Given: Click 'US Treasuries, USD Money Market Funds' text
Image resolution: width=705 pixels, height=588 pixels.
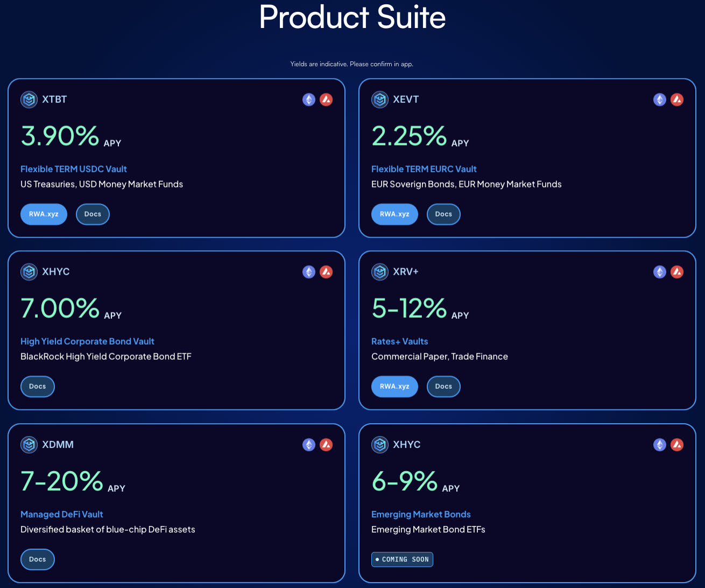Looking at the screenshot, I should [102, 184].
